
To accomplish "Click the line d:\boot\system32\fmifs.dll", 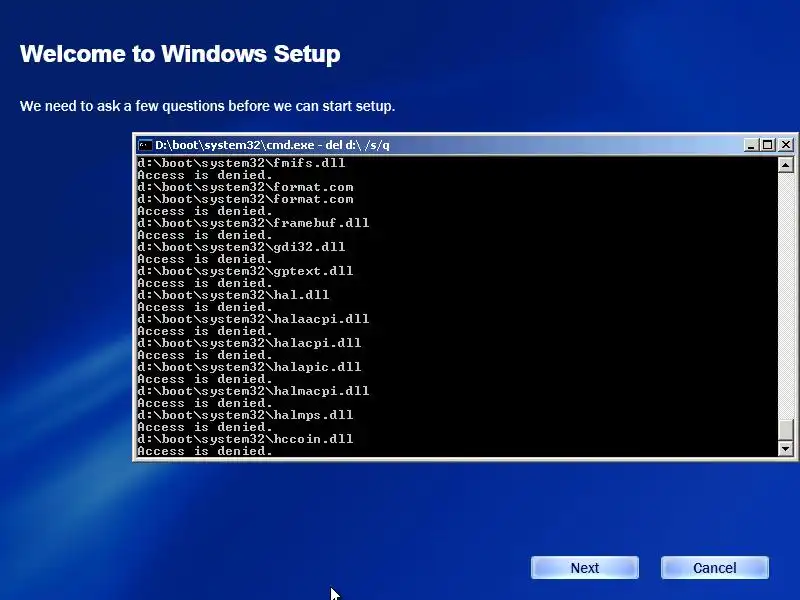I will [241, 163].
